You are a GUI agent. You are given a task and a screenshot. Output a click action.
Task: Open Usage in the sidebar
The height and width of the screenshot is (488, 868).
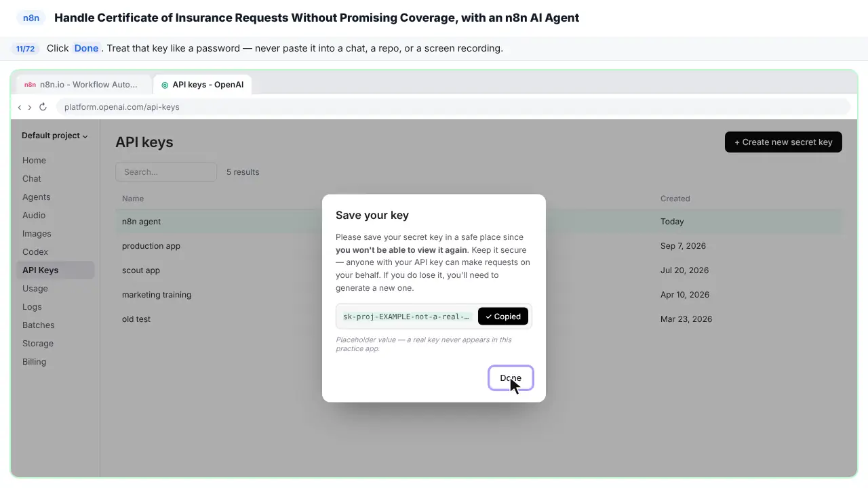pos(35,289)
